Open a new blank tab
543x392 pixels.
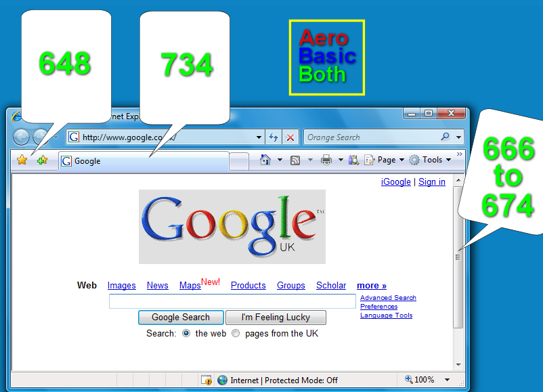point(239,161)
